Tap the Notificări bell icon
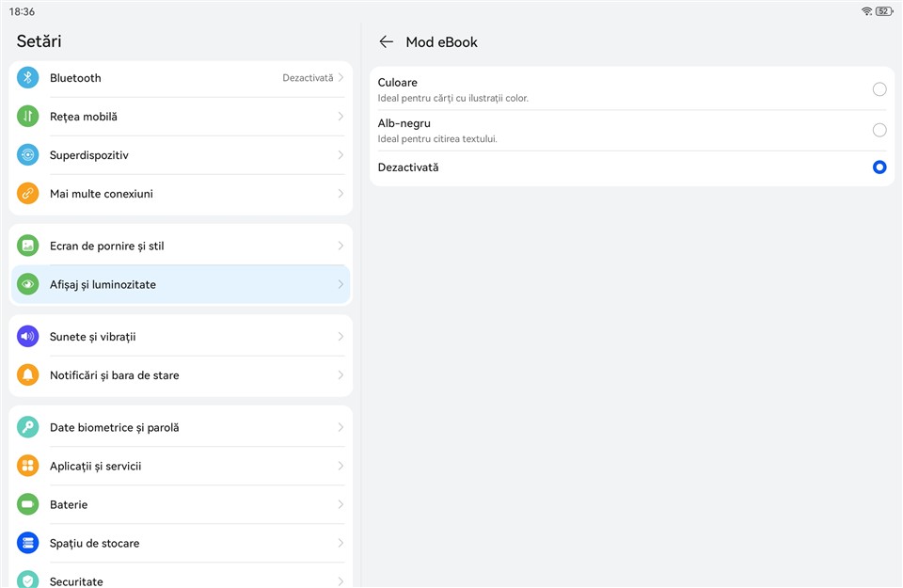Viewport: 903px width, 588px height. [x=28, y=375]
